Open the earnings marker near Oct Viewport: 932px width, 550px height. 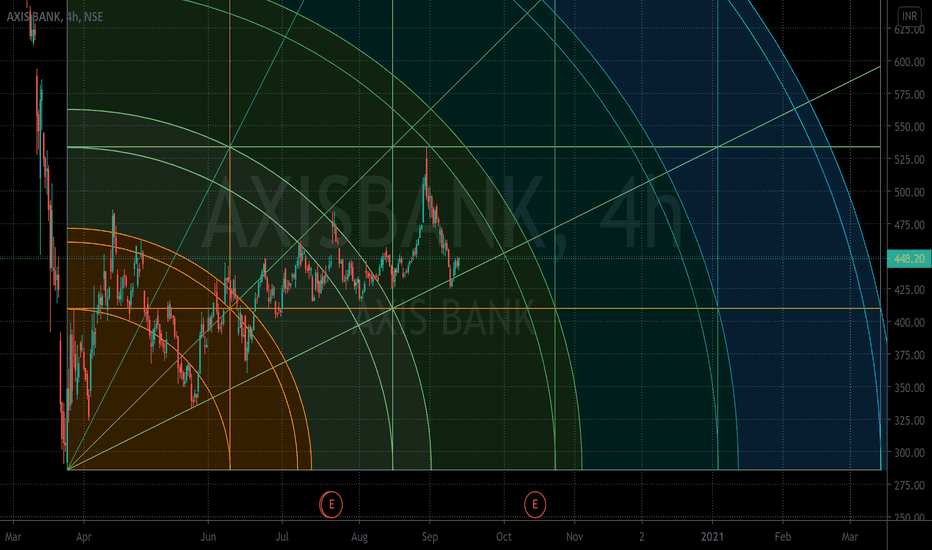pyautogui.click(x=535, y=505)
